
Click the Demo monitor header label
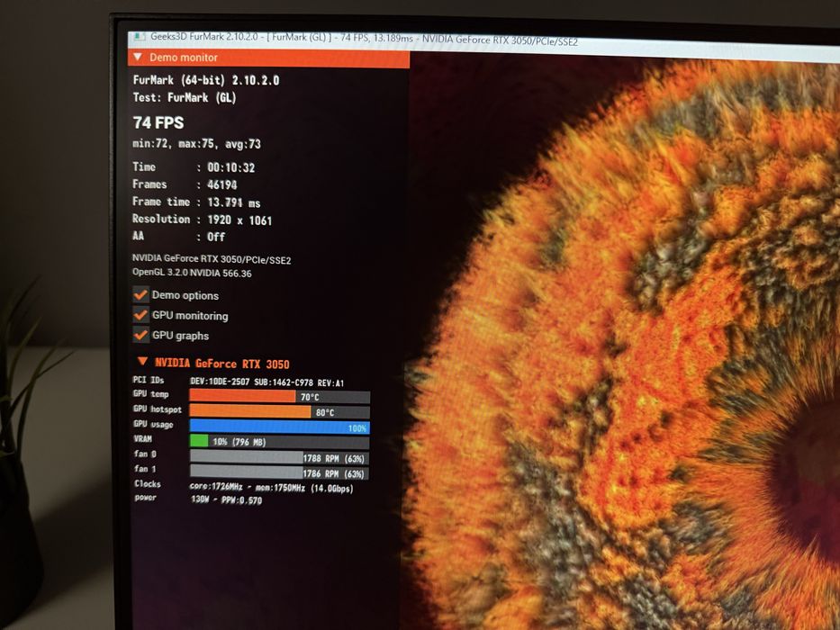pyautogui.click(x=183, y=58)
